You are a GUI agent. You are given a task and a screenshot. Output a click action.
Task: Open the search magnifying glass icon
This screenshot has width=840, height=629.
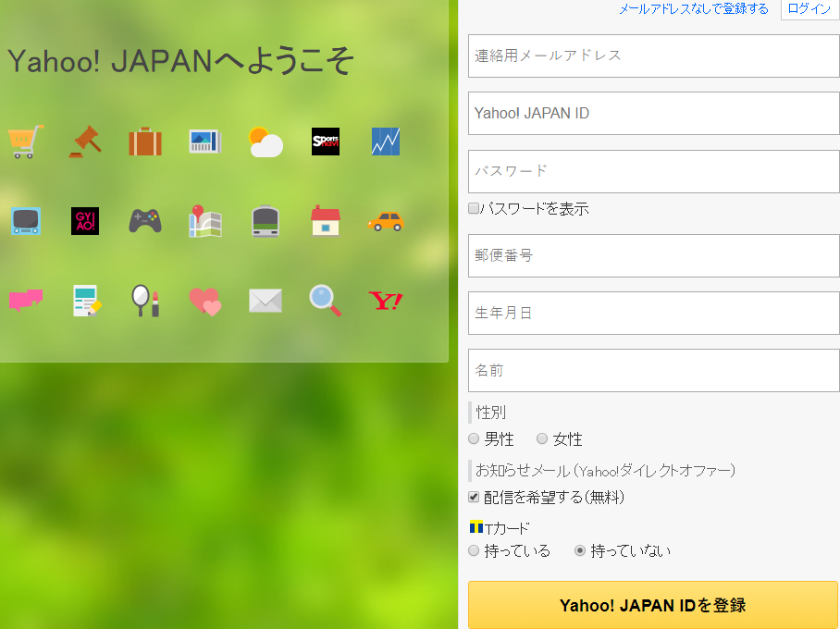(x=326, y=301)
